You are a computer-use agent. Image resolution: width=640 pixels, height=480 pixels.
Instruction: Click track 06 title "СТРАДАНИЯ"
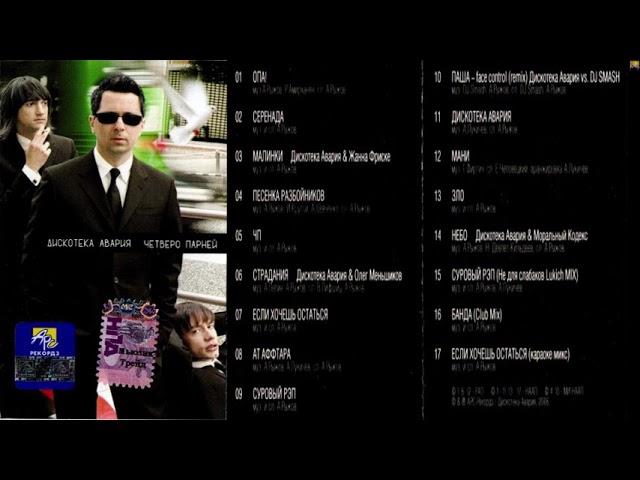(271, 275)
